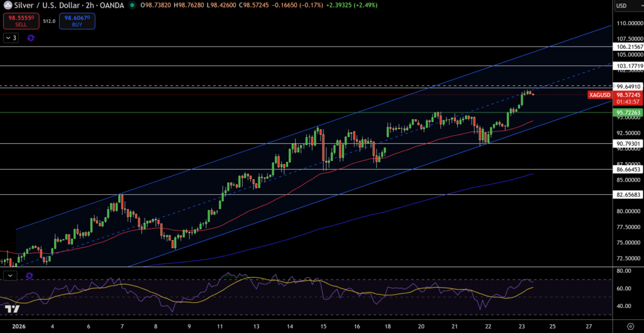The width and height of the screenshot is (644, 333).
Task: Expand the RSI pane legend chevron
Action: (x=11, y=275)
